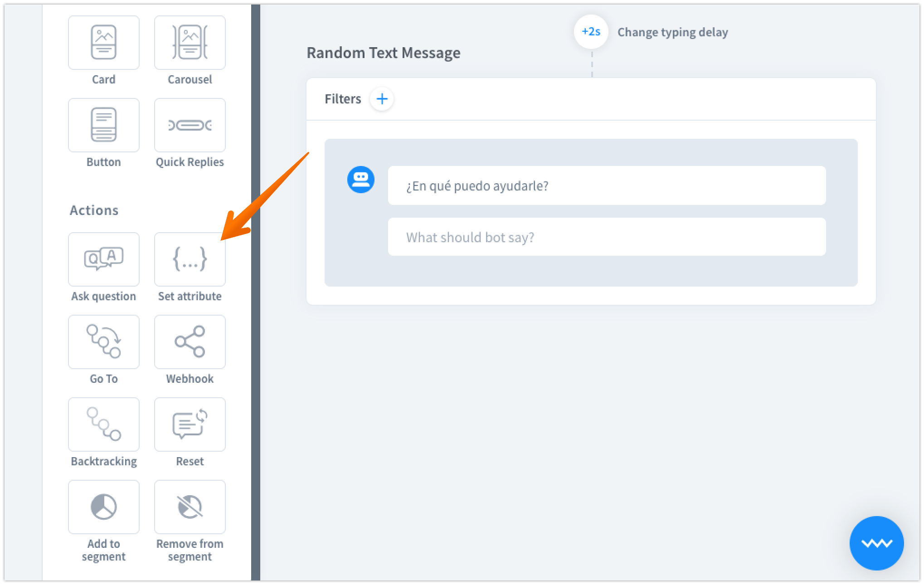Edit the '¿En qué puedo ayudarle?' message field
This screenshot has width=924, height=585.
(x=606, y=186)
